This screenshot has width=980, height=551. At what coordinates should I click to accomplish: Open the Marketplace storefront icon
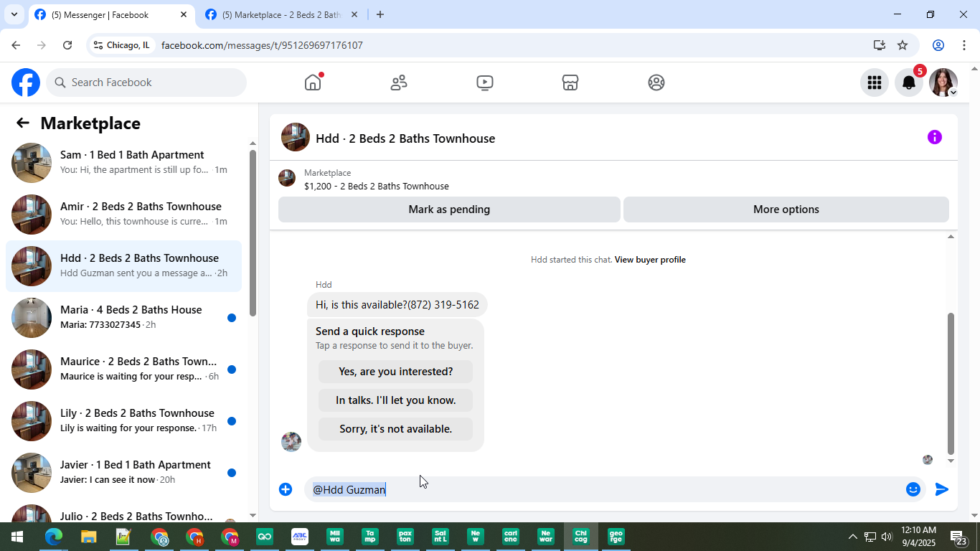click(x=570, y=83)
